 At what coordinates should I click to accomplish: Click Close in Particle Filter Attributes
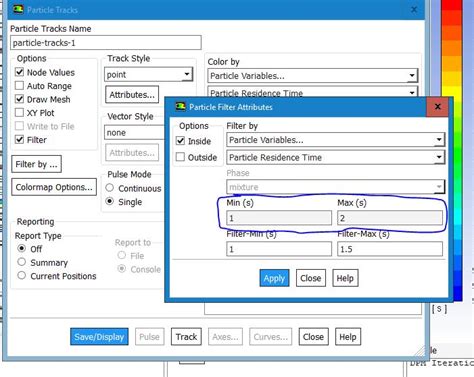click(310, 278)
